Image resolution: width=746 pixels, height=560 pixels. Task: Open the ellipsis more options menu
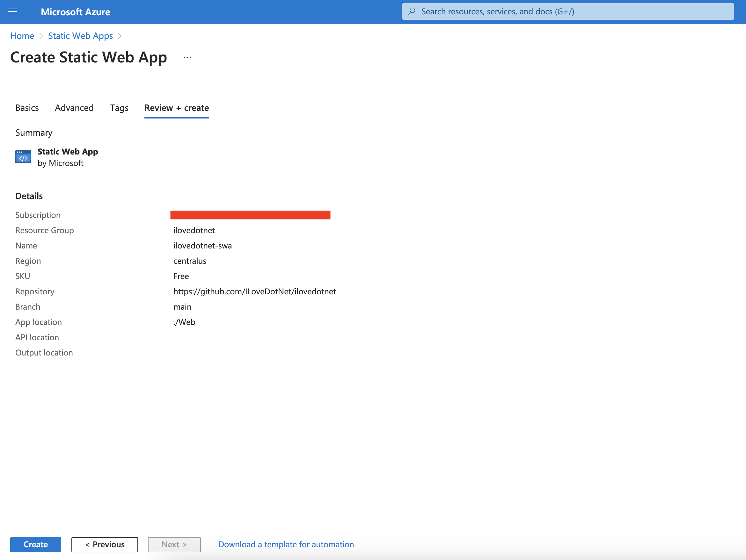pos(187,58)
